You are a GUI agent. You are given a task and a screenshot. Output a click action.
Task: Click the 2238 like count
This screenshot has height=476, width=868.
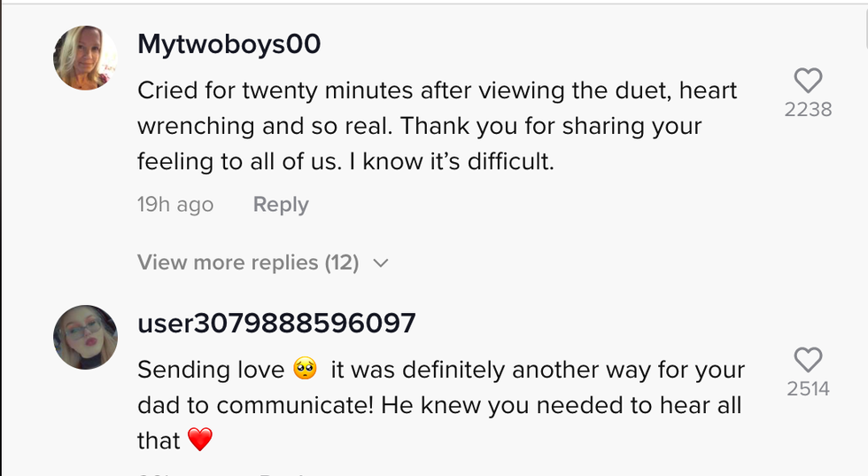[808, 110]
